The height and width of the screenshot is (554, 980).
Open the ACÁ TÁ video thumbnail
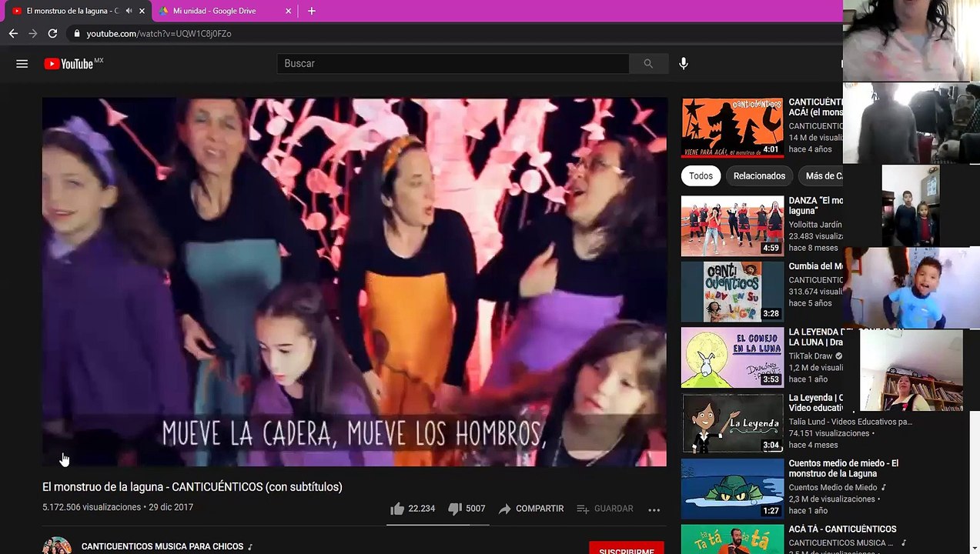[x=732, y=539]
